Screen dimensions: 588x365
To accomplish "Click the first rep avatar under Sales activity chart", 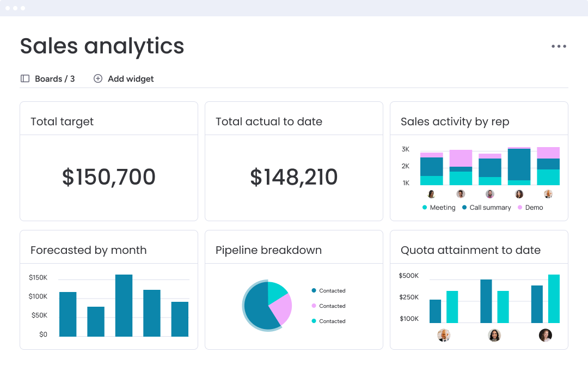I will (x=431, y=194).
